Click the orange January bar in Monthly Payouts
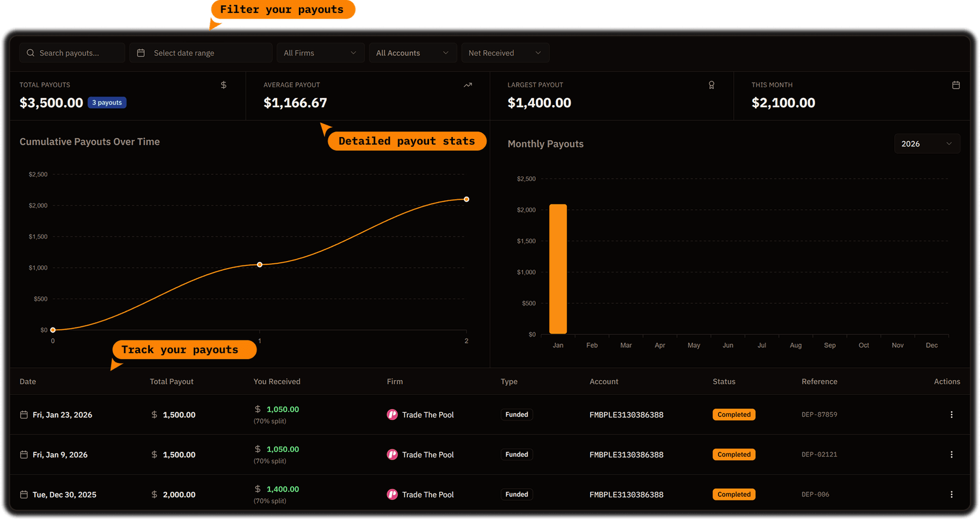The image size is (980, 520). tap(558, 269)
